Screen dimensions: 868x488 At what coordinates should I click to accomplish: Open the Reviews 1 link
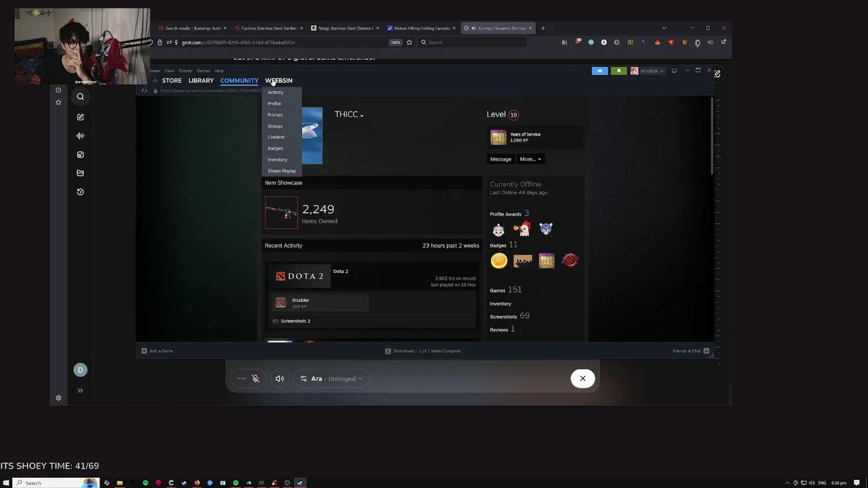(x=502, y=329)
